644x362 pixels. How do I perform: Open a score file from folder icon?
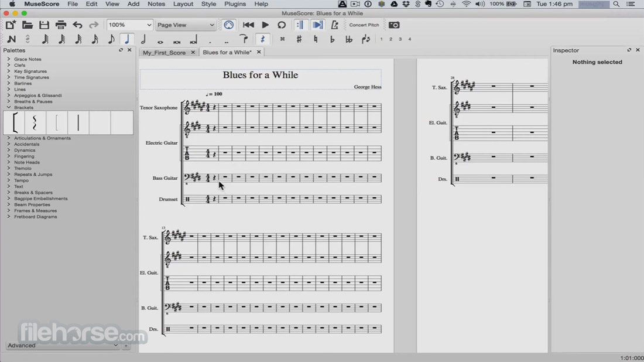click(28, 25)
